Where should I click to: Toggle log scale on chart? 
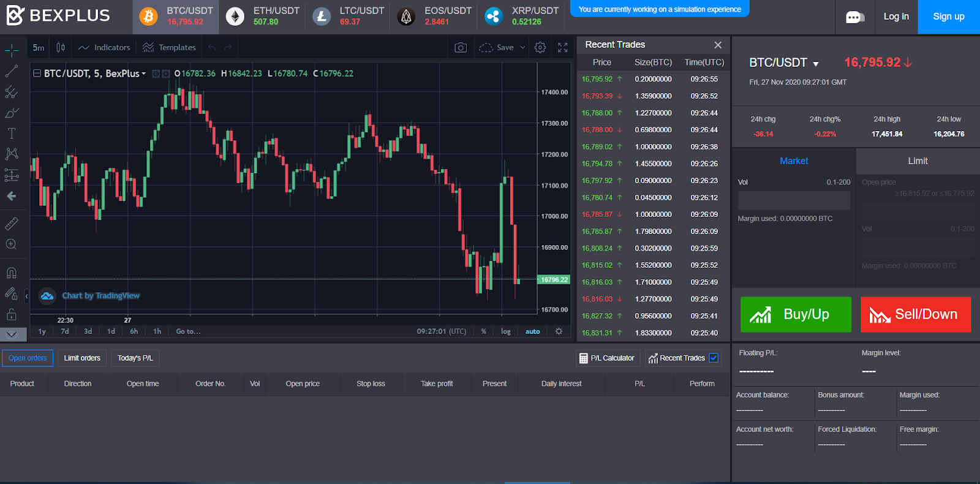[x=506, y=331]
